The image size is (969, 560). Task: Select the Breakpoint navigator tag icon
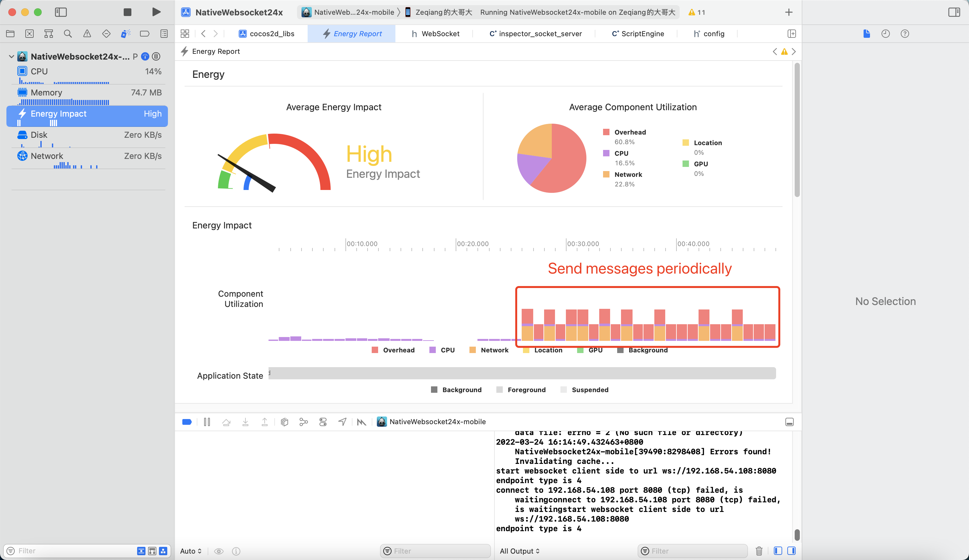pos(145,33)
